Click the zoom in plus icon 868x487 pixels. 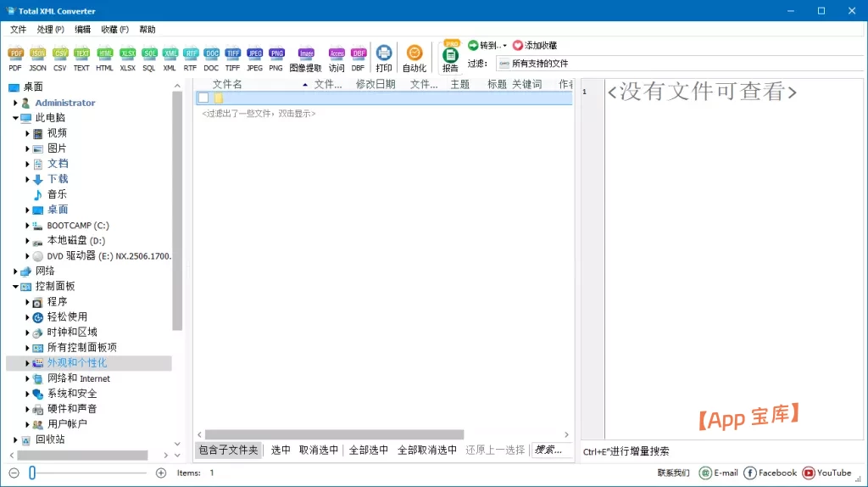[161, 473]
